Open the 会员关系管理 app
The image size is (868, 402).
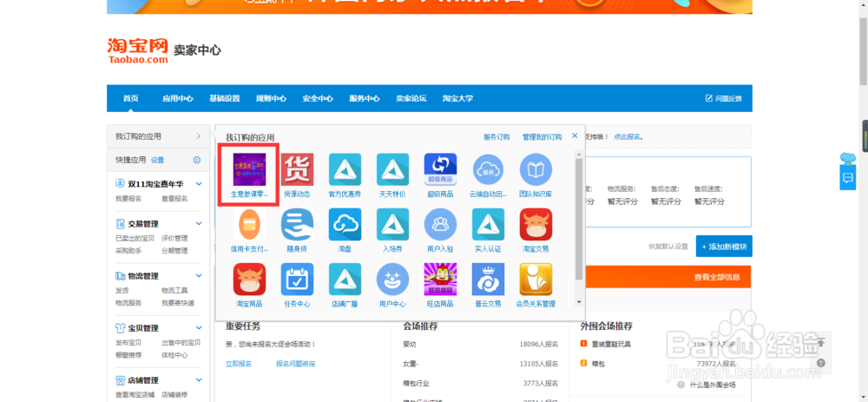[536, 279]
